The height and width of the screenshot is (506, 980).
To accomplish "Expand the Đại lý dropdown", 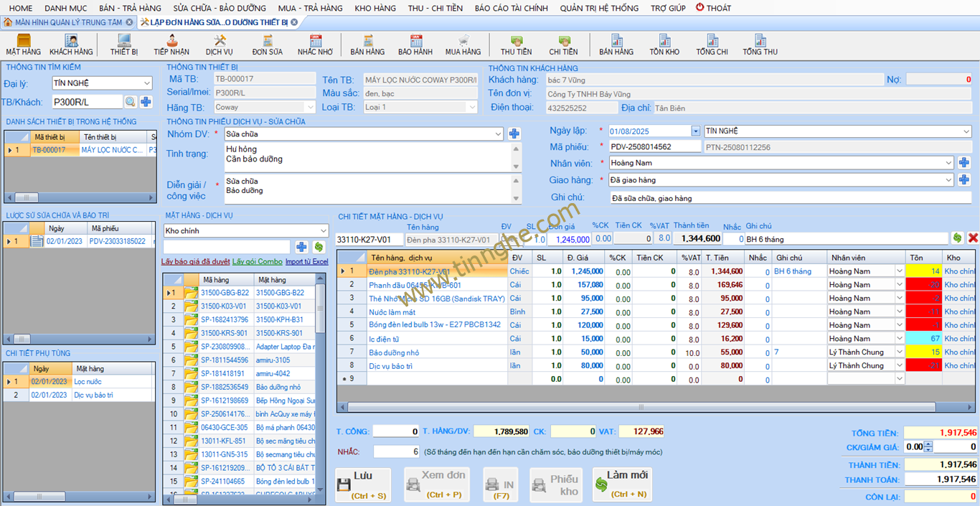I will click(x=146, y=83).
